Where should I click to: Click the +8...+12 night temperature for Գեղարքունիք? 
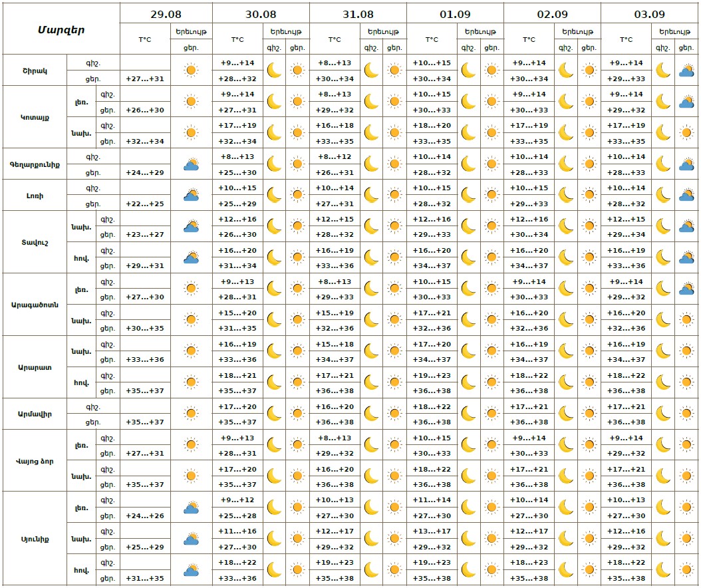(x=335, y=157)
